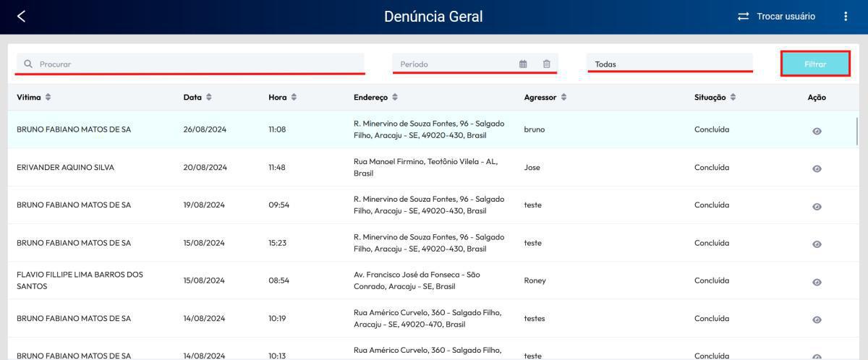
Task: Click the date 26/08/2024
Action: [x=205, y=129]
